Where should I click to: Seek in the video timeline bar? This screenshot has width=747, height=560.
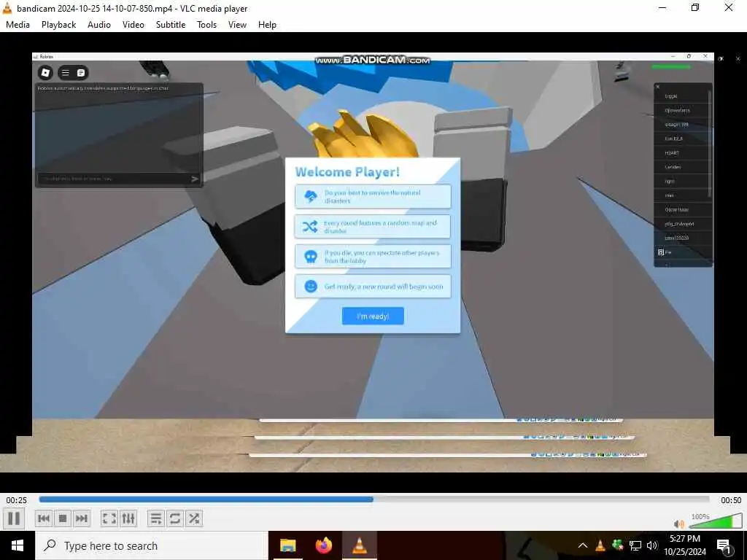(374, 499)
